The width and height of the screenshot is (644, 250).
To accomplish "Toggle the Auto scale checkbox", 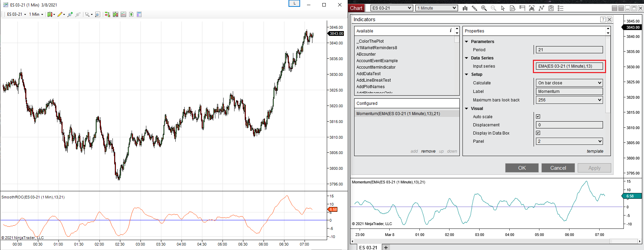I will pyautogui.click(x=538, y=116).
